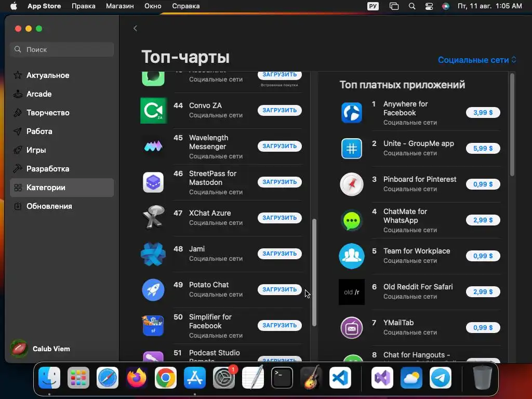Open Team for Workplace title
This screenshot has width=532, height=399.
(417, 251)
